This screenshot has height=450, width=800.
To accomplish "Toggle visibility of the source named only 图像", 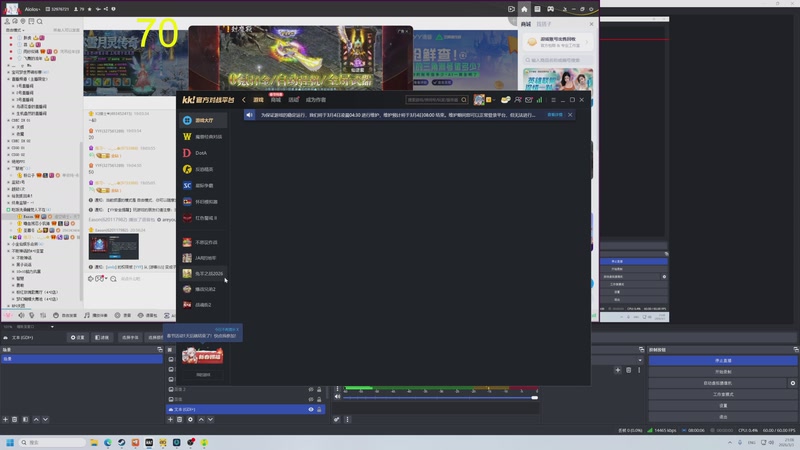I will point(311,399).
